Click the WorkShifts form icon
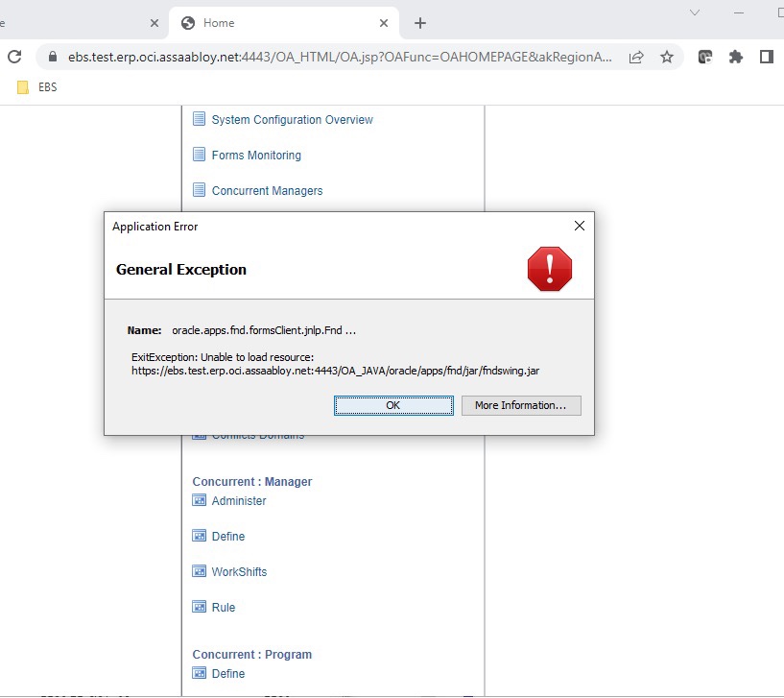 tap(200, 571)
